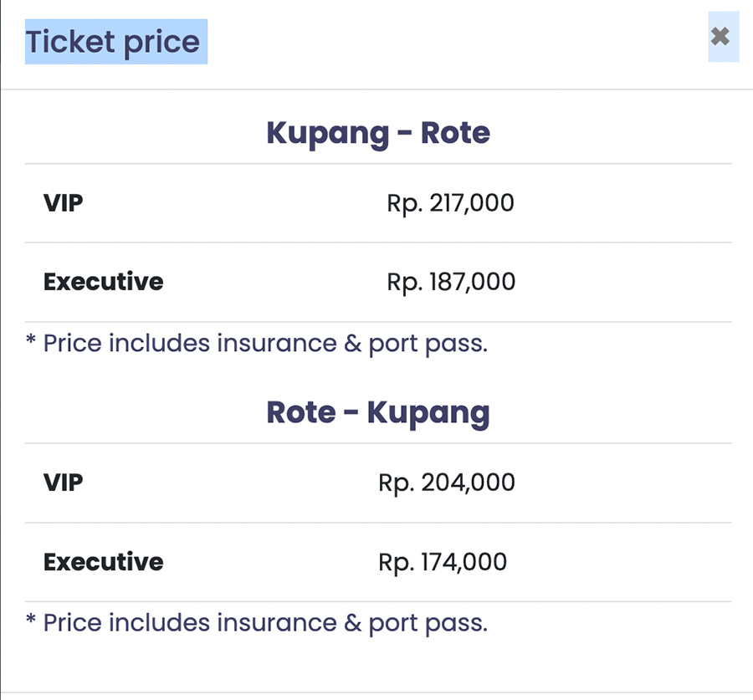Click the word 'Rote' in second route heading
Screen dimensions: 753x700
point(301,412)
